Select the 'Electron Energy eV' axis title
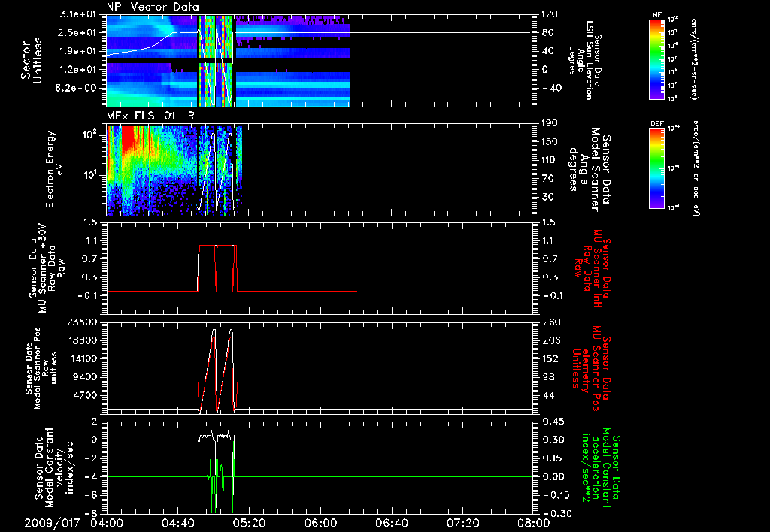This screenshot has width=770, height=532. tap(54, 169)
